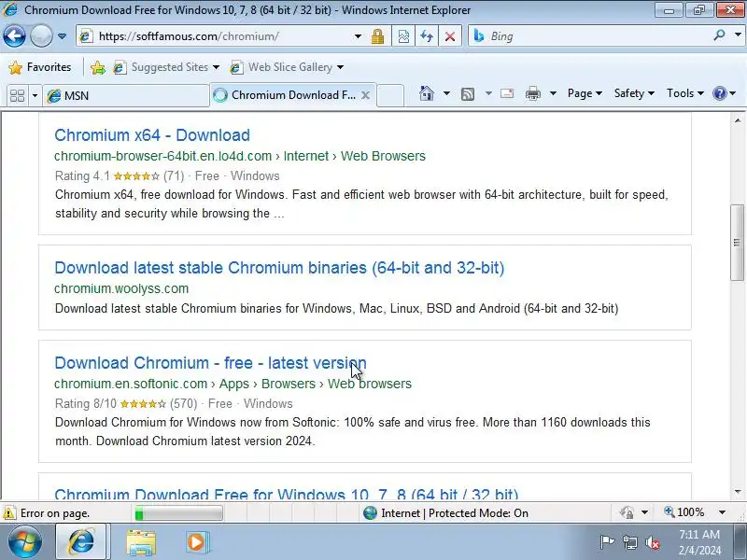
Task: Click the red Stop loading icon
Action: [x=450, y=36]
